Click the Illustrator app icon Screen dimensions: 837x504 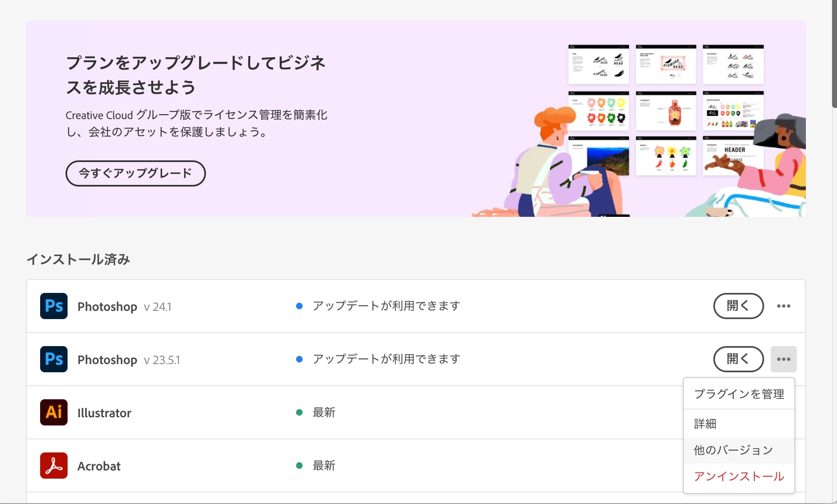pyautogui.click(x=54, y=412)
